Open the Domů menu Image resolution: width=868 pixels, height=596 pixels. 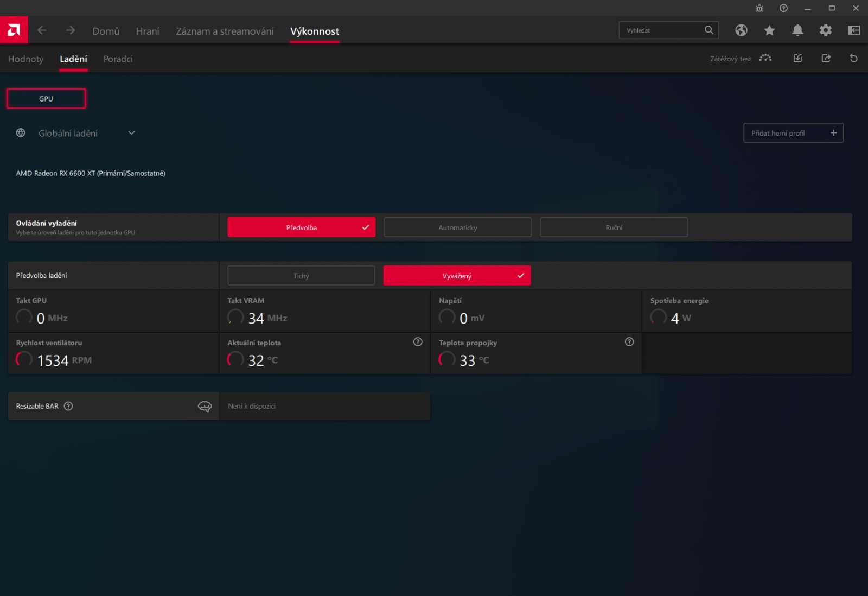pos(106,31)
